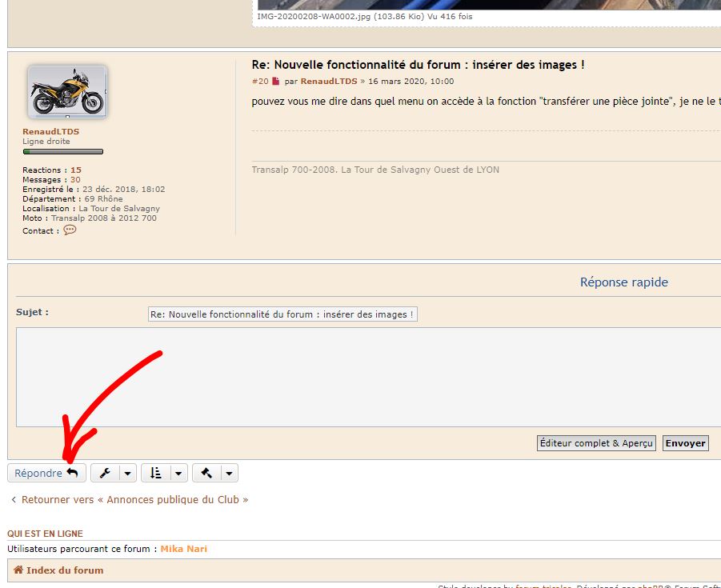Open the gavel moderation tools icon

click(x=206, y=473)
